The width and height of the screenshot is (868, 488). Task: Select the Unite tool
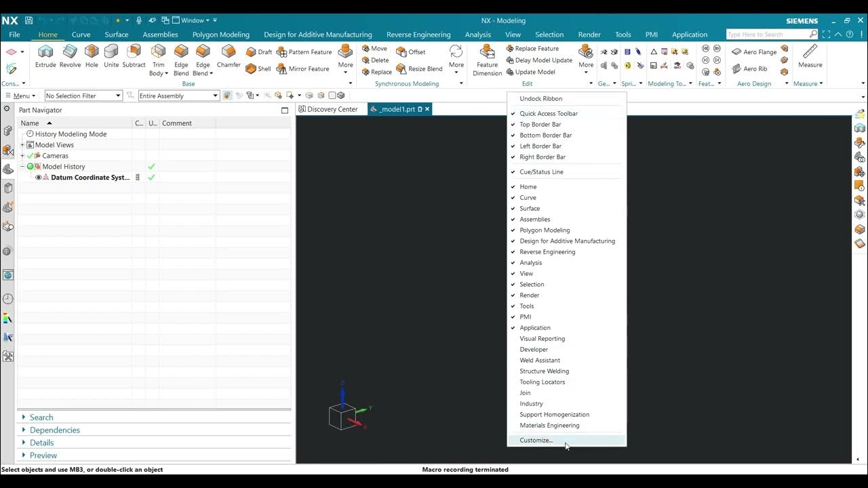click(x=111, y=56)
